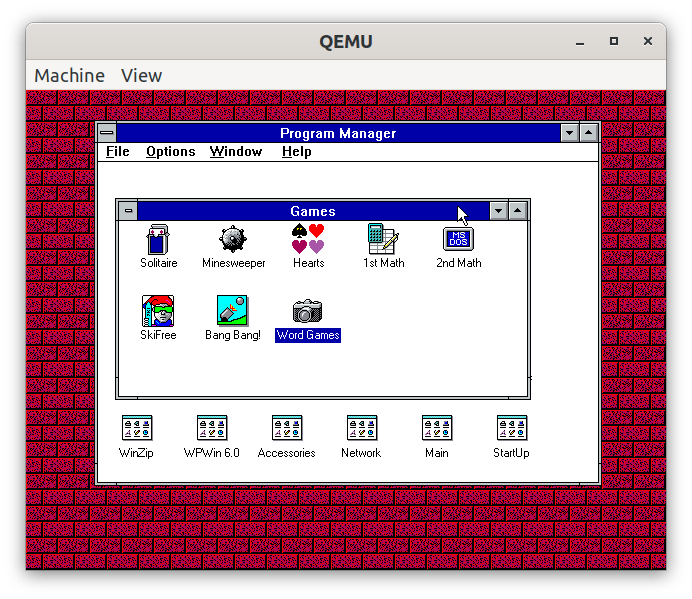692x599 pixels.
Task: Minimize the Program Manager window
Action: 570,132
